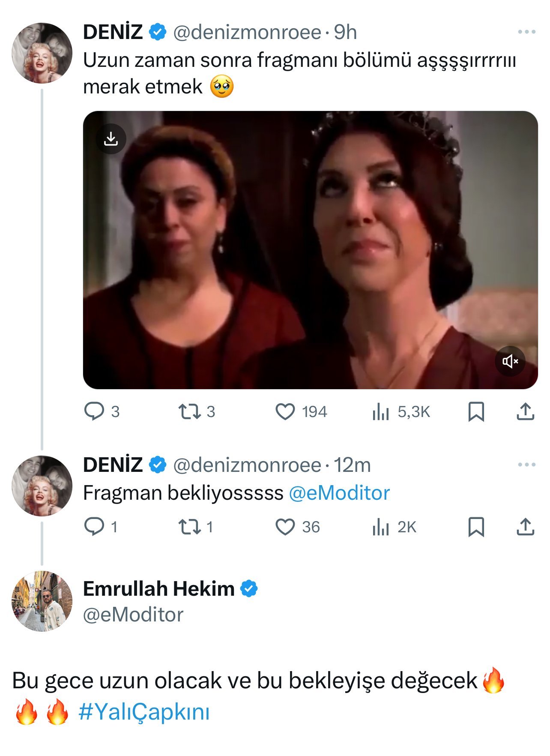The height and width of the screenshot is (756, 550).
Task: Share the first tweet with video
Action: pyautogui.click(x=525, y=411)
